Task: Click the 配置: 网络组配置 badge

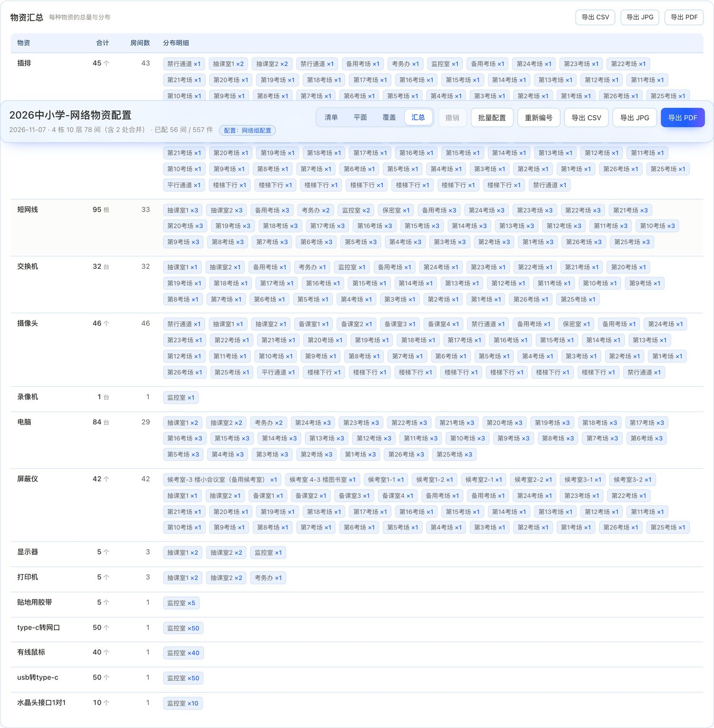Action: [x=248, y=130]
